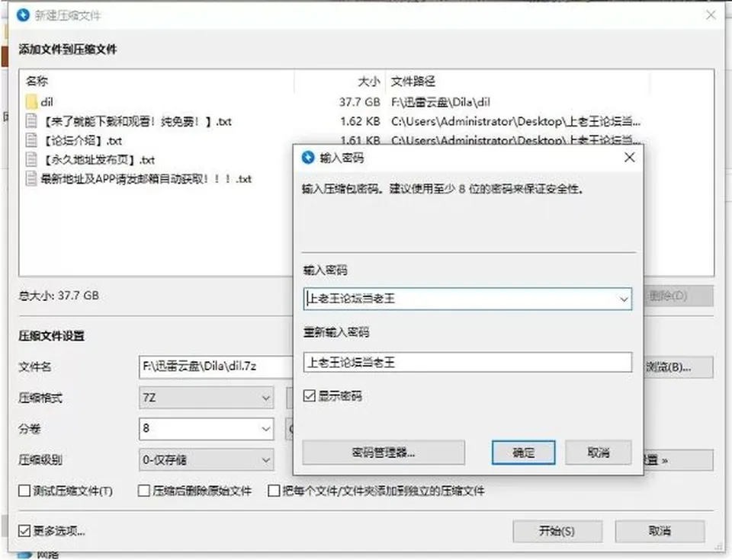Select the 【论坛介绍】.txt file name
This screenshot has height=560, width=732.
tap(82, 140)
